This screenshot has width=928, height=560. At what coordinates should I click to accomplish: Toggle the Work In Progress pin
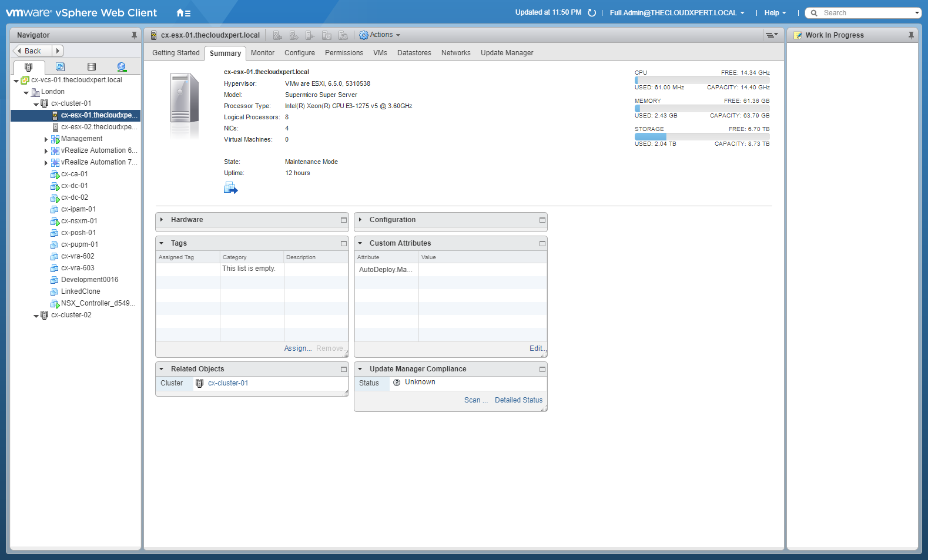pyautogui.click(x=911, y=35)
